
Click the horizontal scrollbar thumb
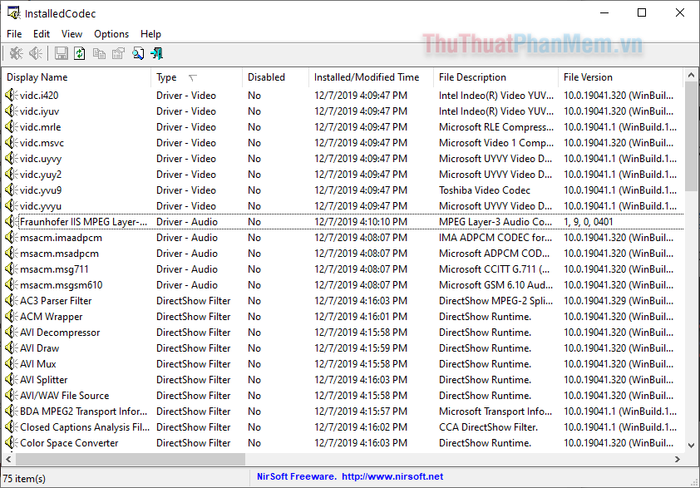click(x=130, y=459)
